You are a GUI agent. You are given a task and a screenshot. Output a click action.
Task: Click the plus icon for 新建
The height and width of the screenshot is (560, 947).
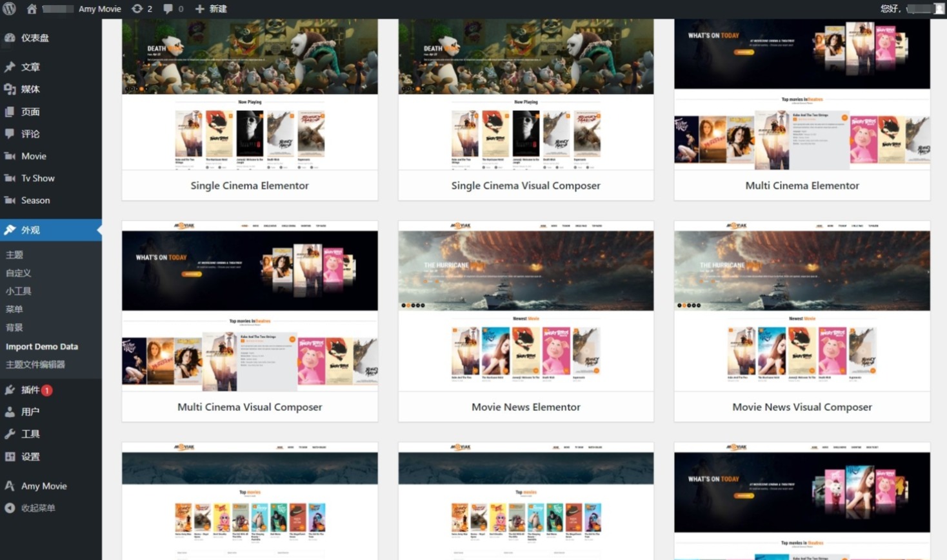(x=200, y=9)
